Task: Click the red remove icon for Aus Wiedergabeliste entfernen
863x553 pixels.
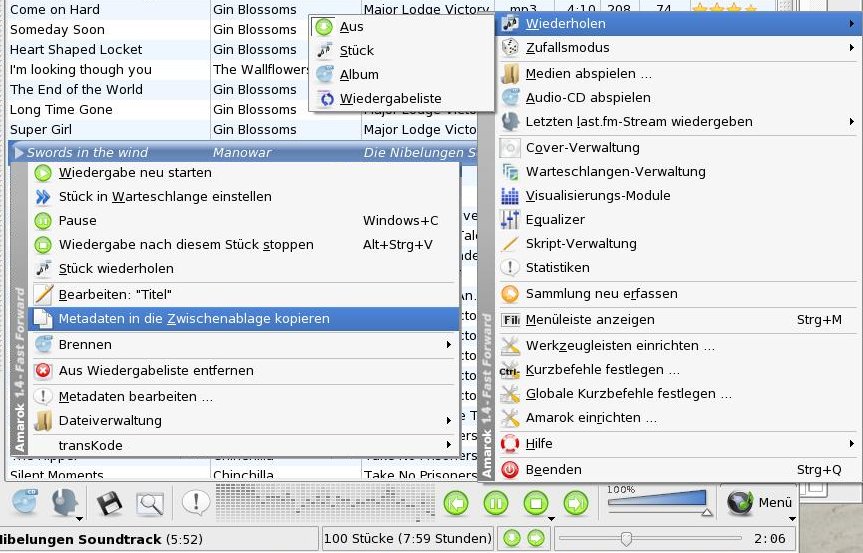Action: point(43,370)
